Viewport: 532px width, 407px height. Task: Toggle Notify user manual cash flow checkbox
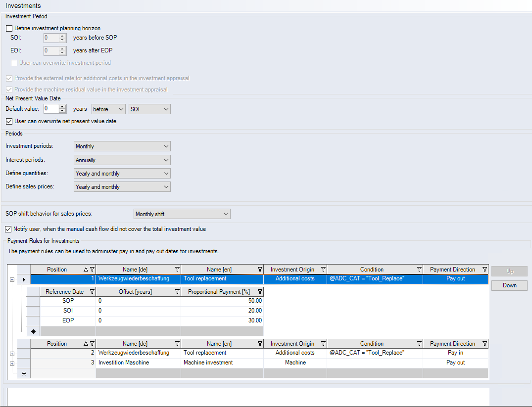pyautogui.click(x=8, y=229)
